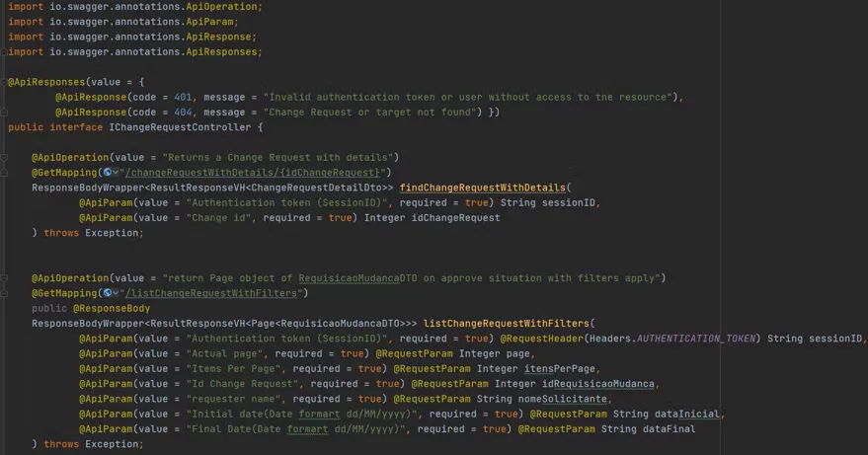This screenshot has width=868, height=455.
Task: Click the Integer idChangeRequest parameter name
Action: (455, 217)
